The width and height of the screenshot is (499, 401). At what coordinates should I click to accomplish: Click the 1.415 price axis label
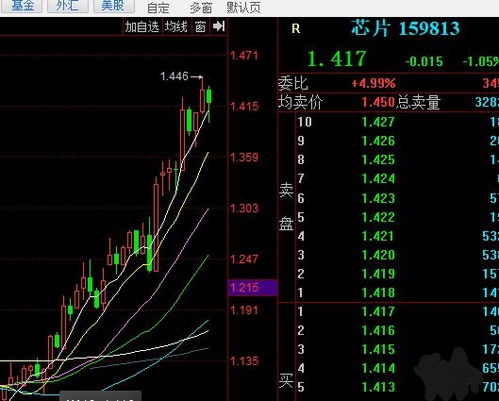(x=244, y=106)
